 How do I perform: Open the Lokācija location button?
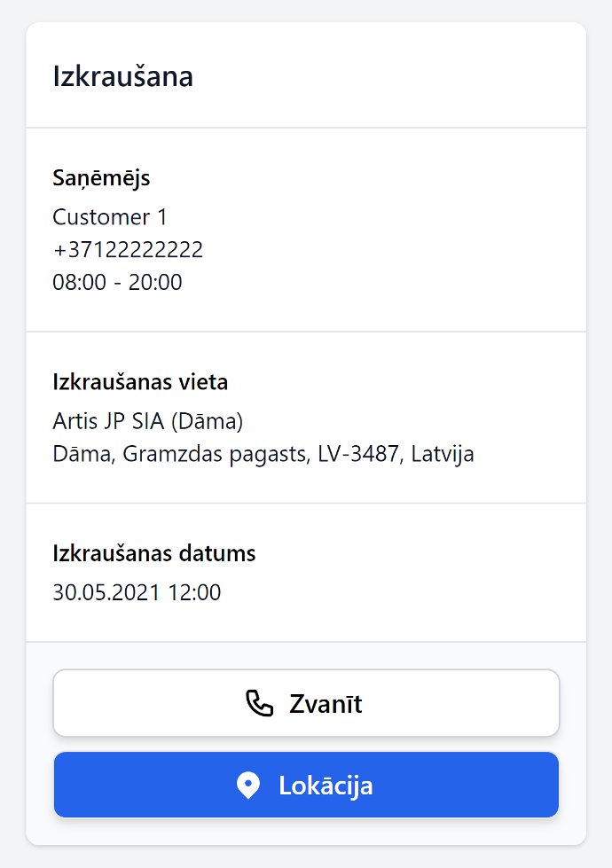pos(306,785)
